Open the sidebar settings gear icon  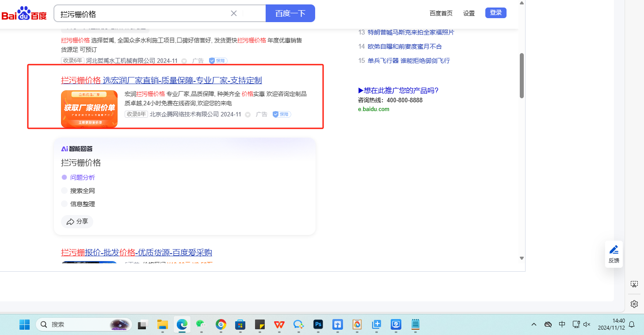[634, 304]
